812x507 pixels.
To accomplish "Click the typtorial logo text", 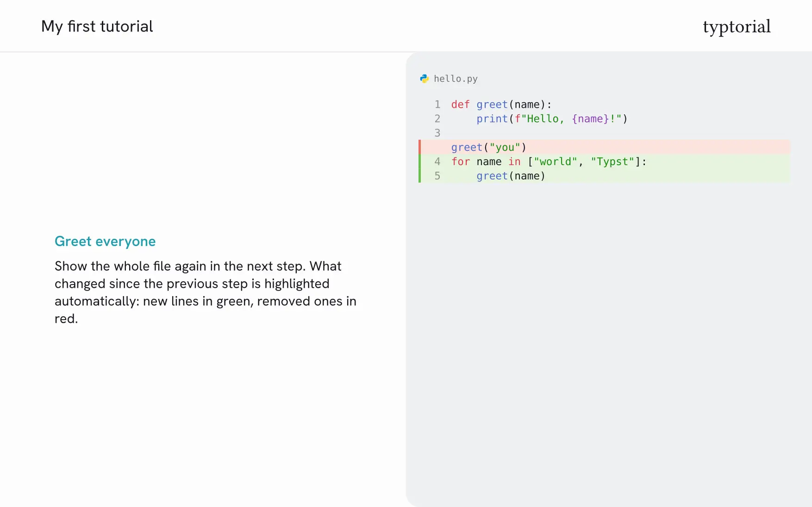I will coord(737,27).
